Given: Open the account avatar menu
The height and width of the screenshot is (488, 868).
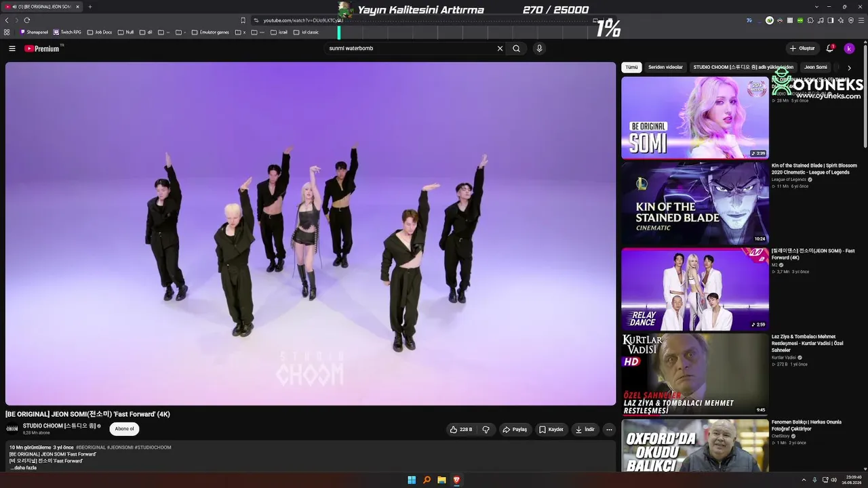Looking at the screenshot, I should pos(849,49).
